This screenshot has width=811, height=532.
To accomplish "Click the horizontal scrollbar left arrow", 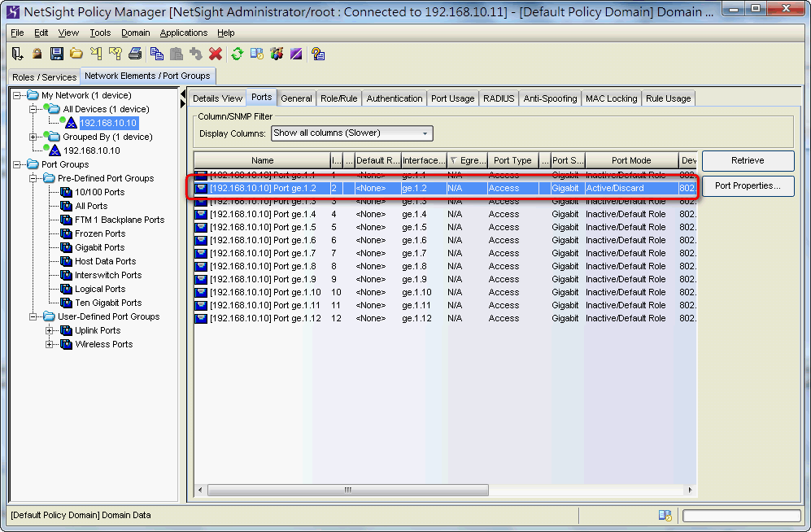I will (201, 490).
